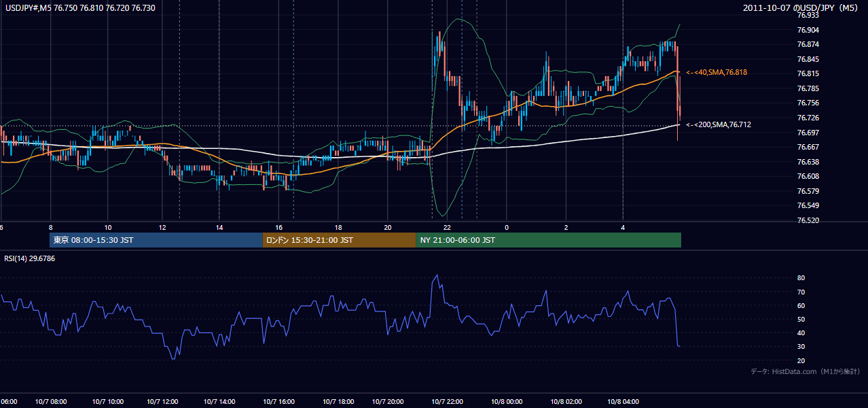The width and height of the screenshot is (868, 408).
Task: Click RSI scale value 60
Action: (801, 305)
